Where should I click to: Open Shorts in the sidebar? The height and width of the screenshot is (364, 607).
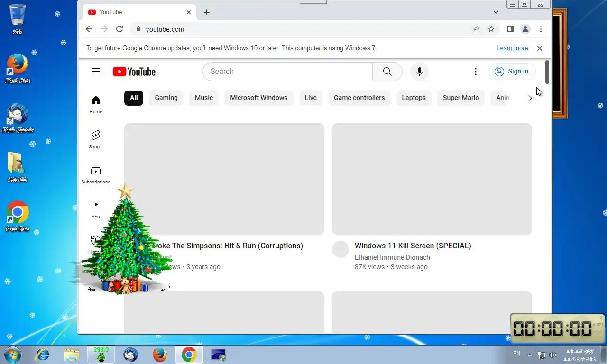[96, 140]
